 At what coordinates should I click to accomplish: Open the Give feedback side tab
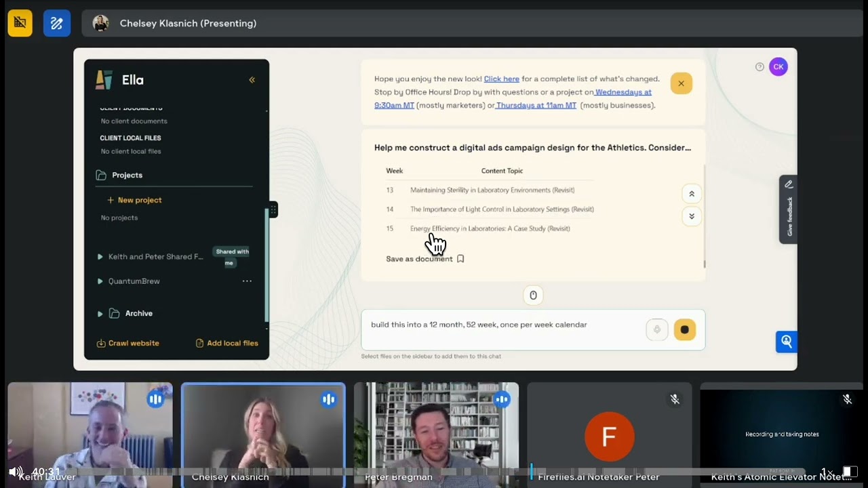(788, 209)
